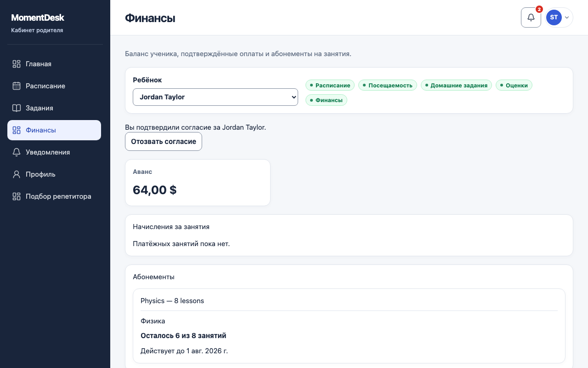Screen dimensions: 588x368
Task: Click the ST user avatar
Action: point(554,17)
